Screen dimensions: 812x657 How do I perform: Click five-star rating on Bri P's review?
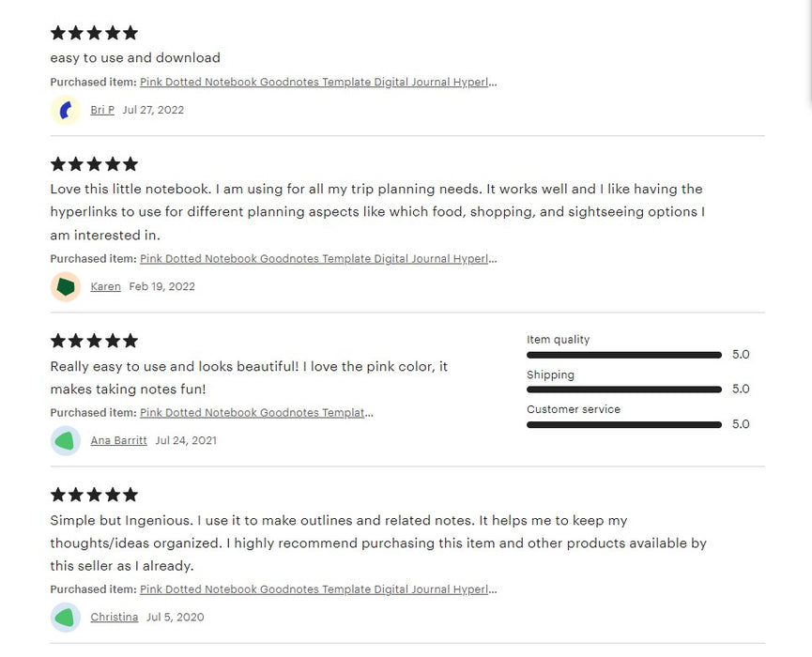[94, 33]
